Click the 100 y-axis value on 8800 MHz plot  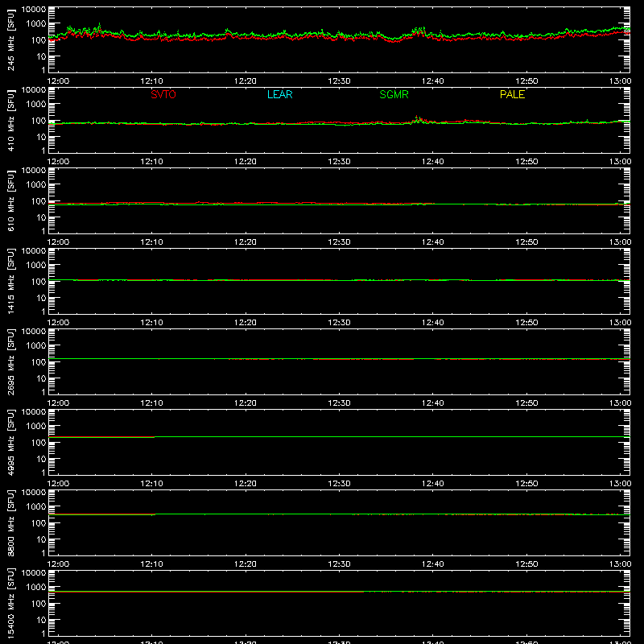pos(39,523)
